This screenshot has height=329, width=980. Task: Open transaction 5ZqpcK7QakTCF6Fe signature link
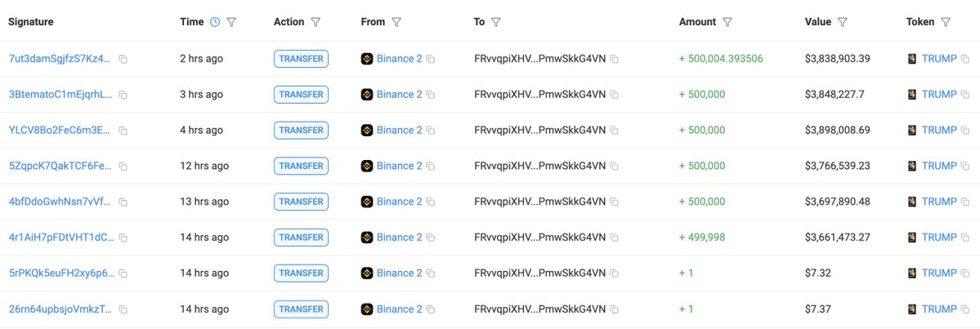(x=60, y=166)
